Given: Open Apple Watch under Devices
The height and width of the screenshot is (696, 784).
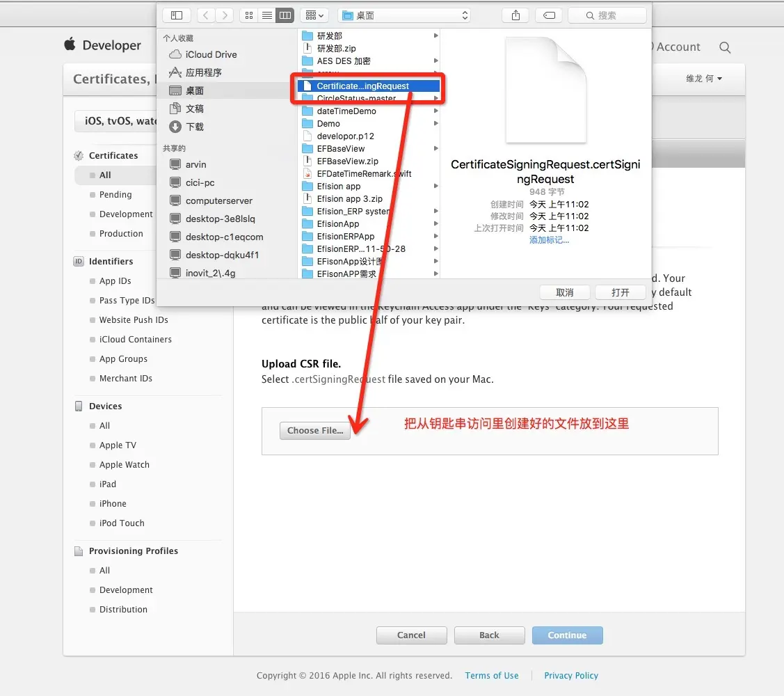Looking at the screenshot, I should pyautogui.click(x=124, y=464).
